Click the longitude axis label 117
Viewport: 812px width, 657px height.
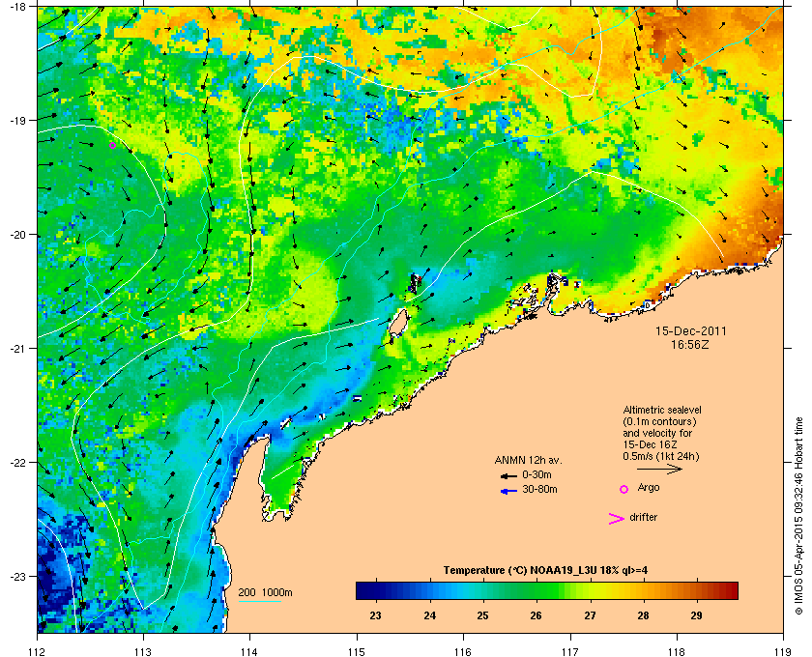pos(570,651)
